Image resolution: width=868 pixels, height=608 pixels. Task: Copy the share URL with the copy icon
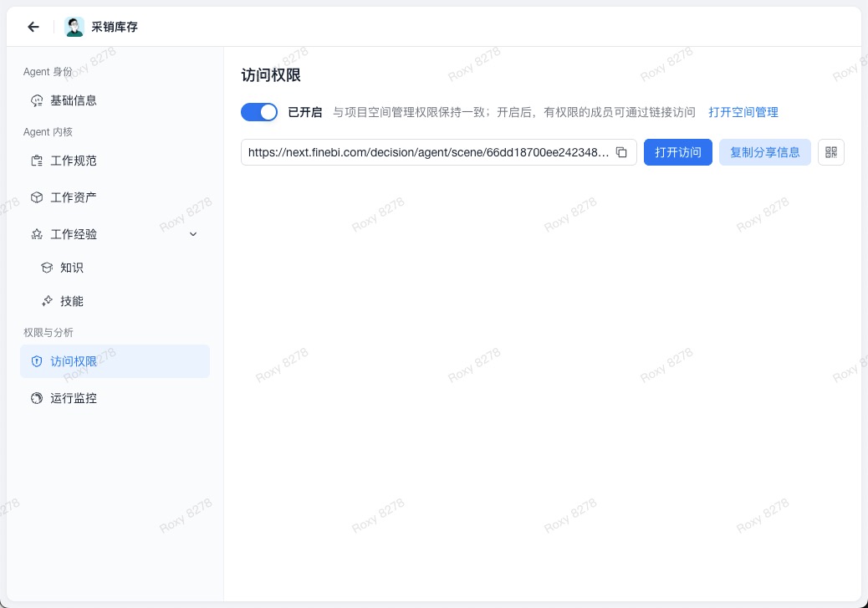tap(621, 152)
